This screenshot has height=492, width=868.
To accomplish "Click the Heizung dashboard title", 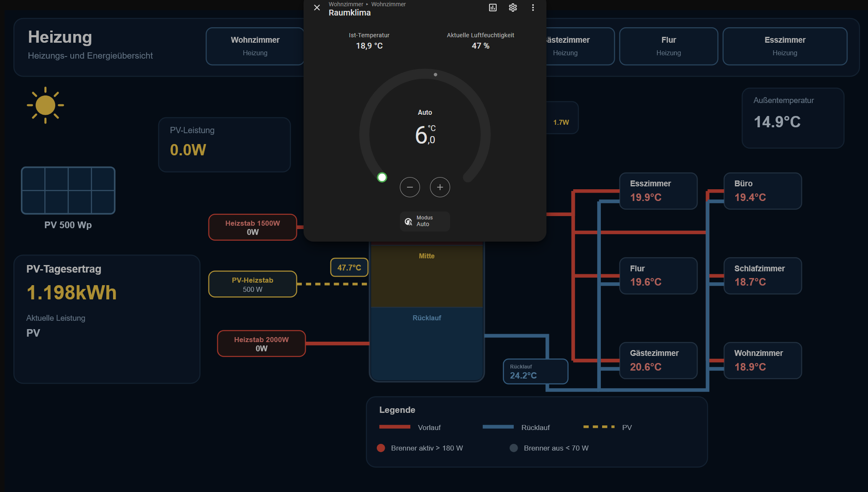I will pos(60,37).
